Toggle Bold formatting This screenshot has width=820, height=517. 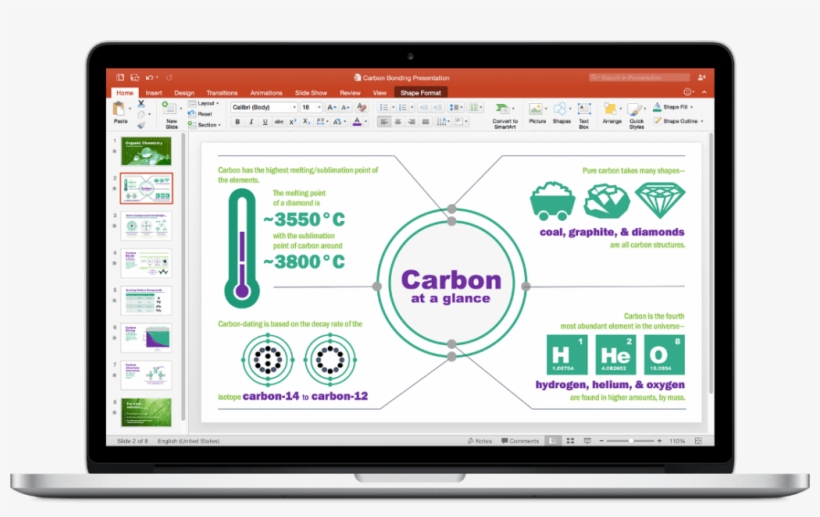coord(237,122)
